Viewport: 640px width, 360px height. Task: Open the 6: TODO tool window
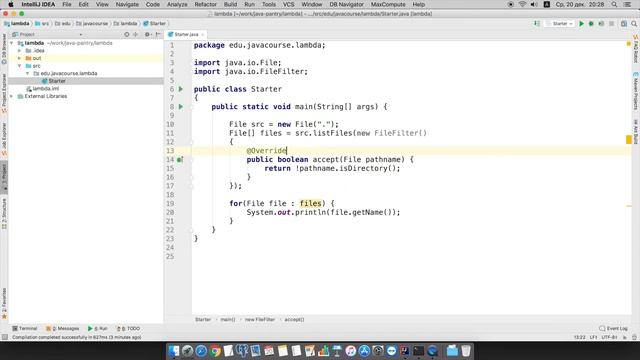[x=128, y=329]
